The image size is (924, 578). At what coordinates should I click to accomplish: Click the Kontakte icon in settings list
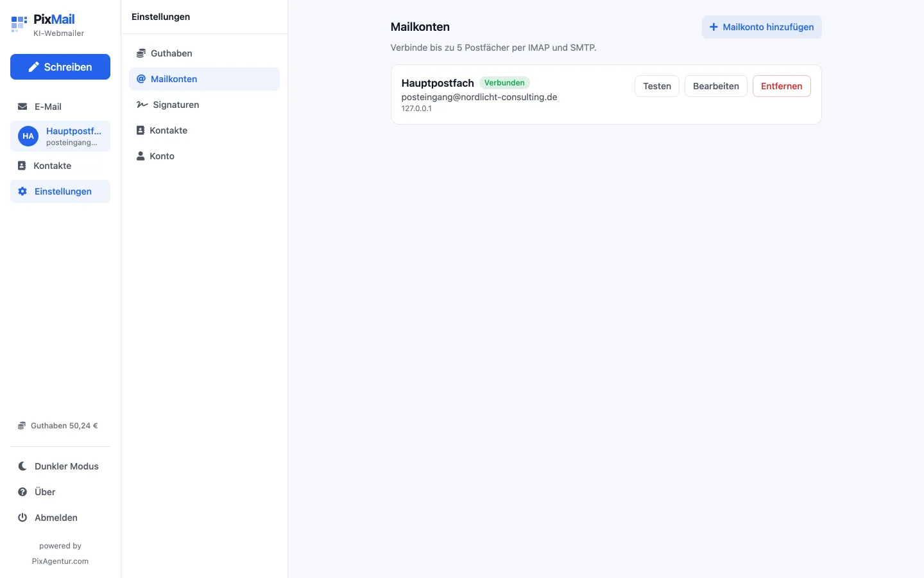pos(141,130)
